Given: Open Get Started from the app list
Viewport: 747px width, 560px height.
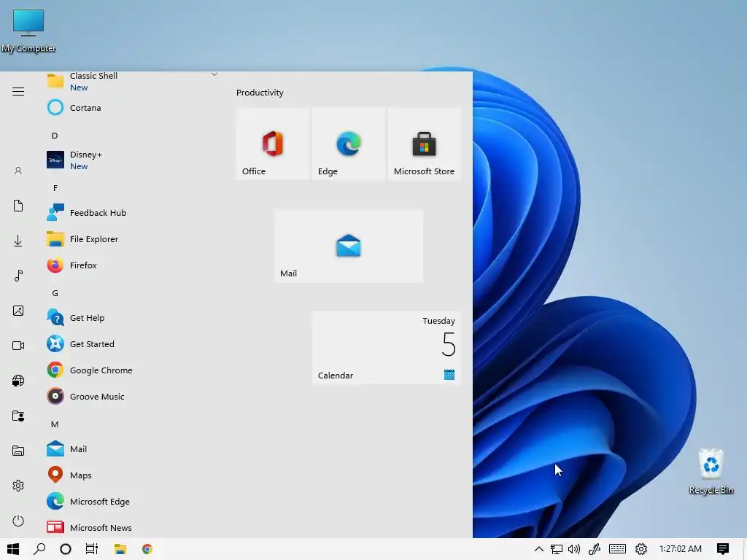Looking at the screenshot, I should point(133,344).
